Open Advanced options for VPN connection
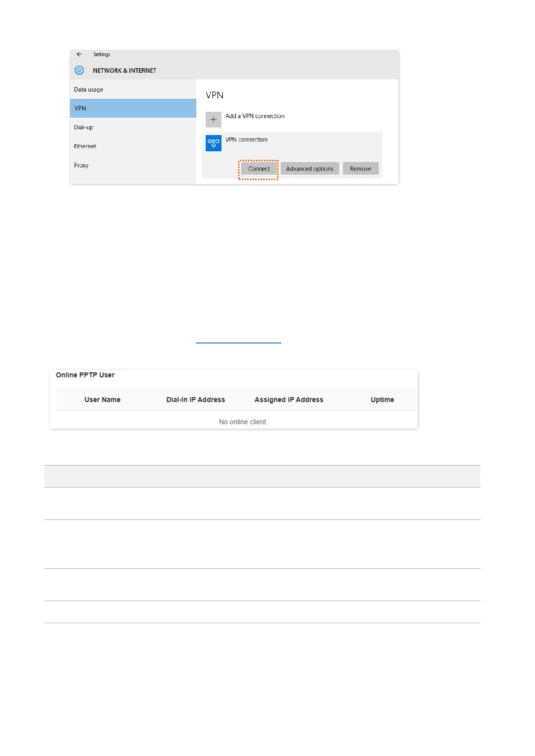 point(310,169)
